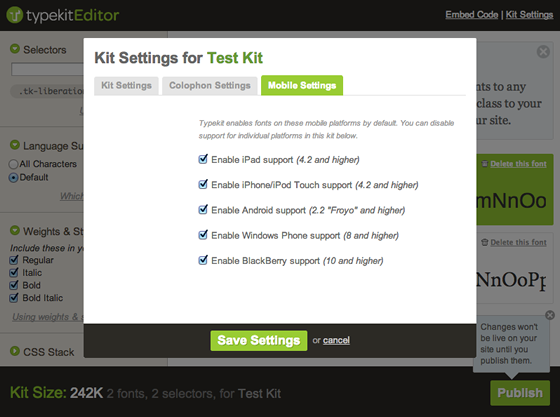Screen dimensions: 560x417
Task: Click the Save Settings button
Action: click(259, 341)
